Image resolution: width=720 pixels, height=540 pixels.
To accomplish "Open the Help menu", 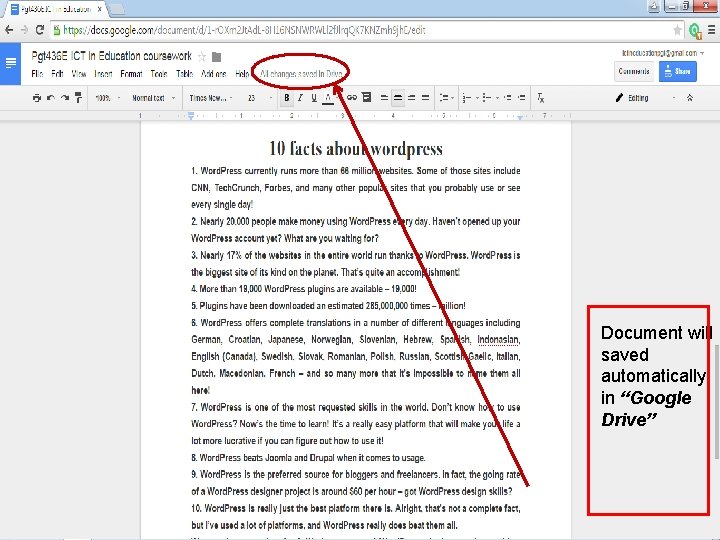I will pyautogui.click(x=242, y=73).
